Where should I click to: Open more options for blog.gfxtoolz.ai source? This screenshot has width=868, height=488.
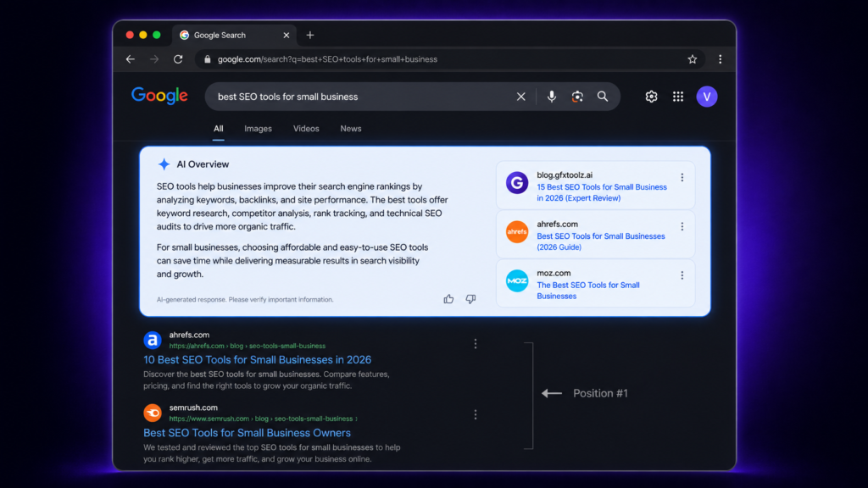[x=682, y=177]
